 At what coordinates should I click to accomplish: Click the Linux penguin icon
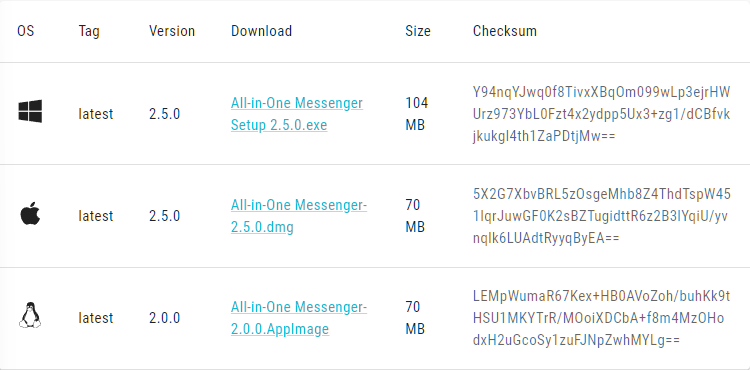(30, 315)
